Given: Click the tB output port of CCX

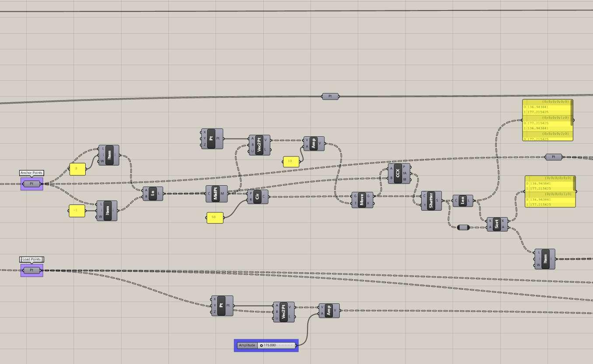Looking at the screenshot, I should [405, 179].
